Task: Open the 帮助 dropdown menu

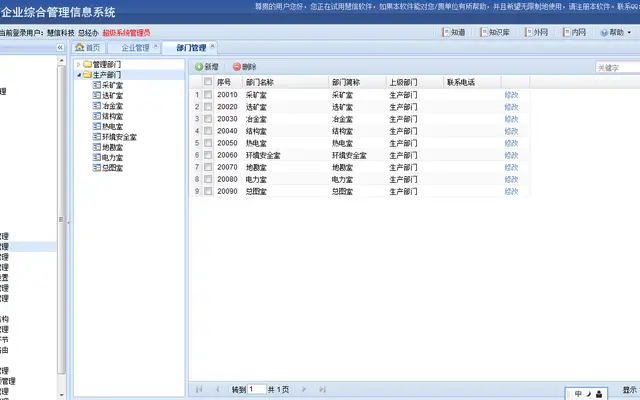Action: pos(616,32)
